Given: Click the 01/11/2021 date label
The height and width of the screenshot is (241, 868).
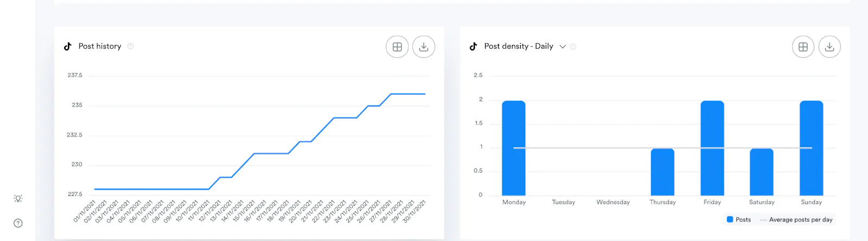Looking at the screenshot, I should pos(85,211).
